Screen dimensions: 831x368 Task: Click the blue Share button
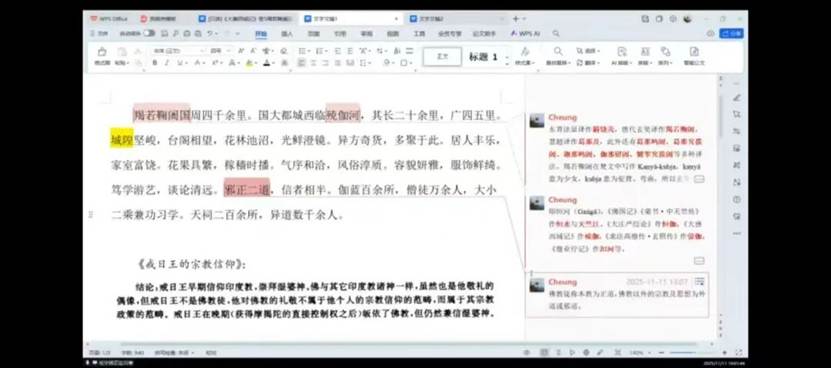pyautogui.click(x=731, y=33)
